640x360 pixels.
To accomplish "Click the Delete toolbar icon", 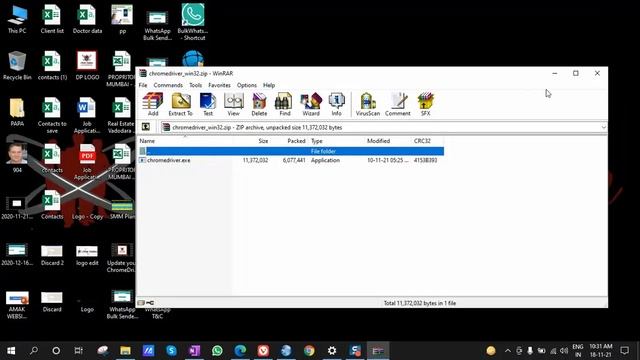I will (x=259, y=104).
